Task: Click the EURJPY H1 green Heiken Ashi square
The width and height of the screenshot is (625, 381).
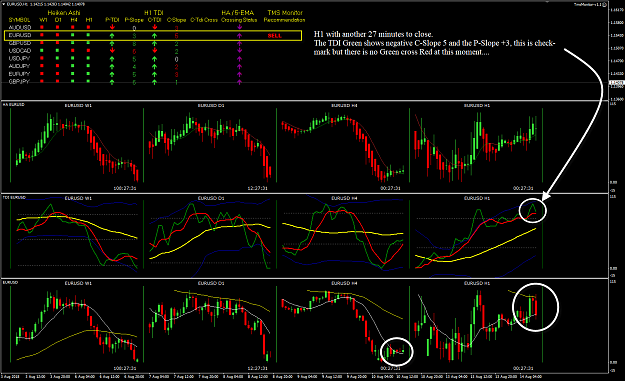Action: 88,74
